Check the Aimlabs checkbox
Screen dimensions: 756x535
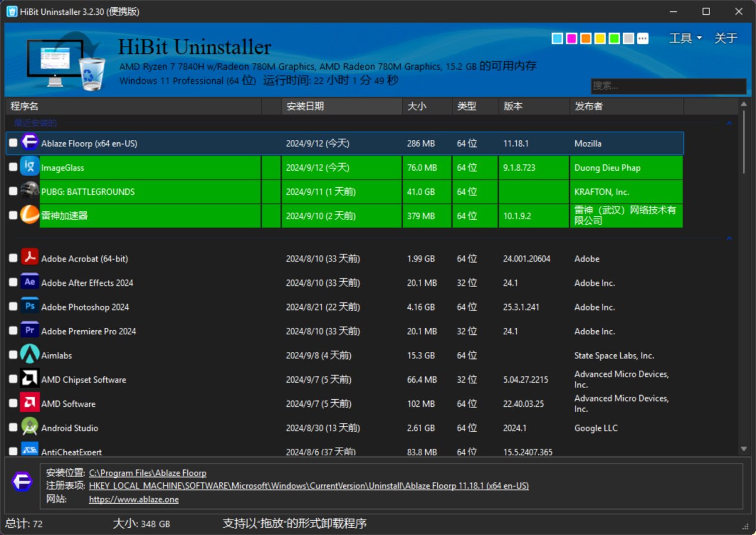pyautogui.click(x=13, y=355)
